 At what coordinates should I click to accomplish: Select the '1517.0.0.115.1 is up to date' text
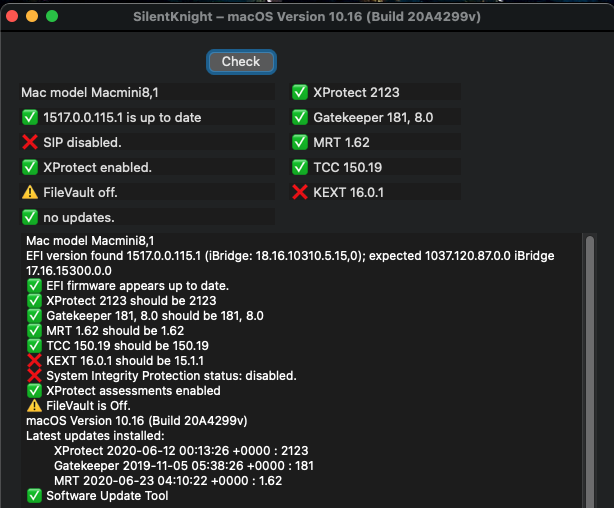[x=122, y=118]
